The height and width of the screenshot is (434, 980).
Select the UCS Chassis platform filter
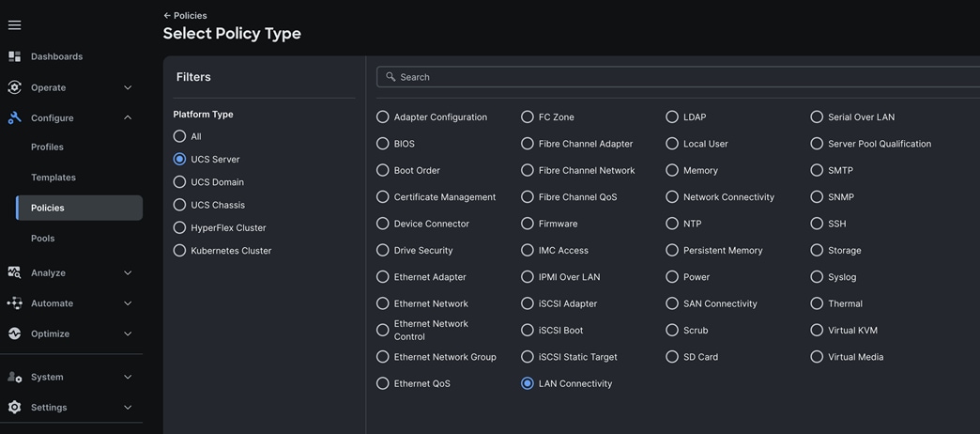tap(179, 205)
